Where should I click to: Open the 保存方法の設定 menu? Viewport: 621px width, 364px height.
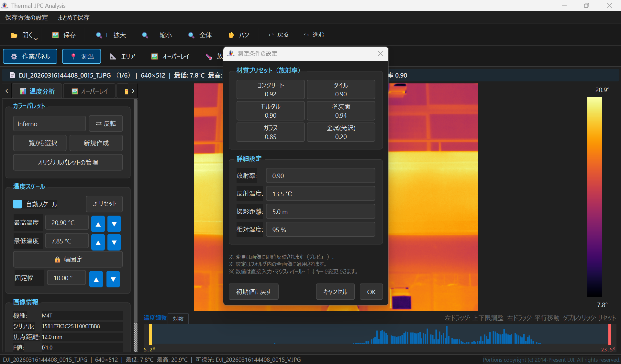click(x=27, y=17)
